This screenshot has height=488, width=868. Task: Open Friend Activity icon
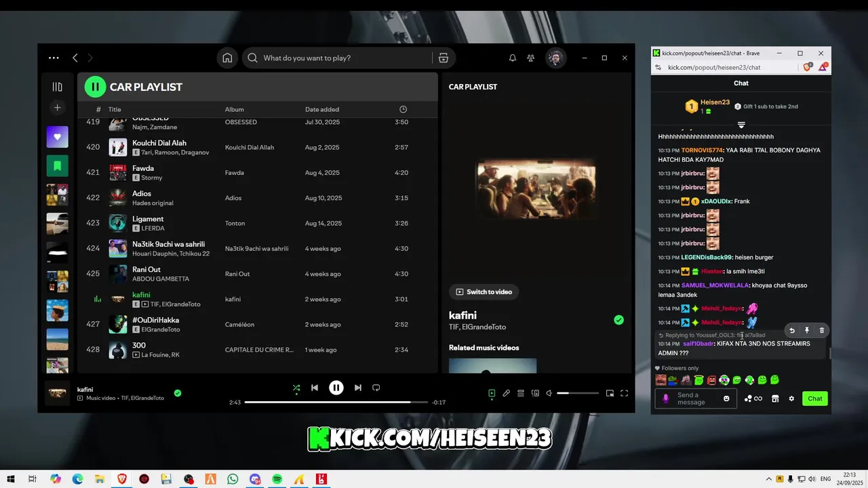point(532,58)
